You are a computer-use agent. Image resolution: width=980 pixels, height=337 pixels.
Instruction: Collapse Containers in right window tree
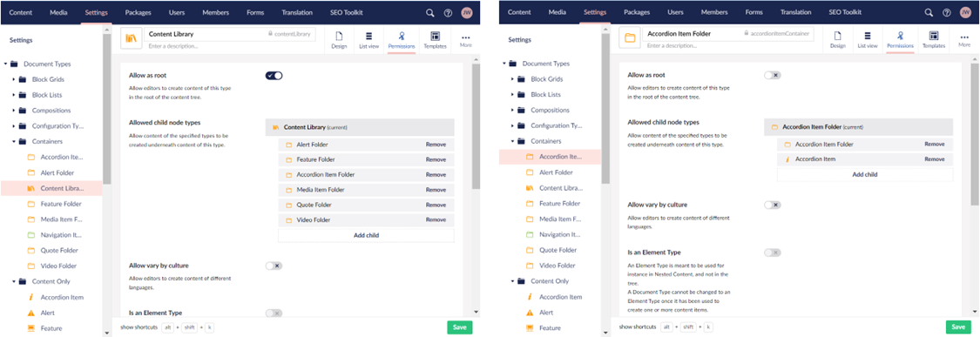click(x=512, y=141)
